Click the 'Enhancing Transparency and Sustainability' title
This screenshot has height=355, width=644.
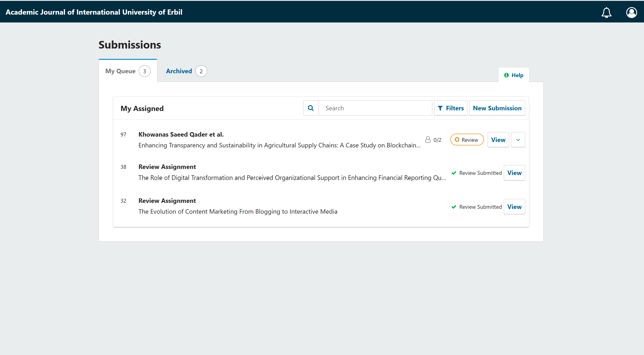point(280,145)
